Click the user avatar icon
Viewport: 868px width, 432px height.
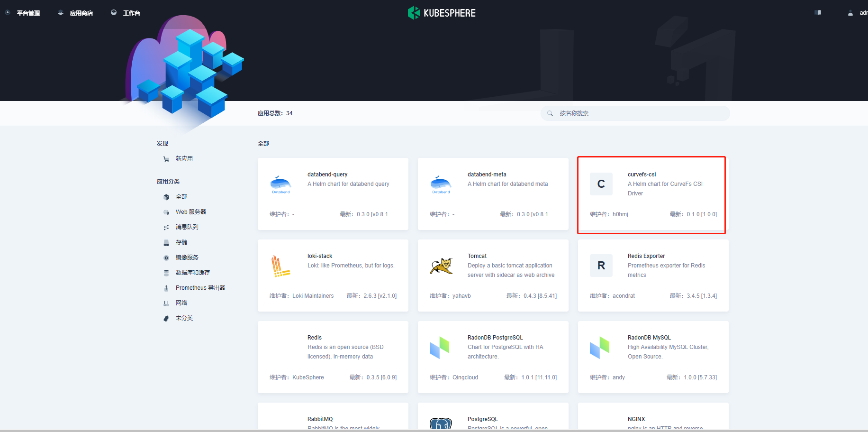pos(850,13)
